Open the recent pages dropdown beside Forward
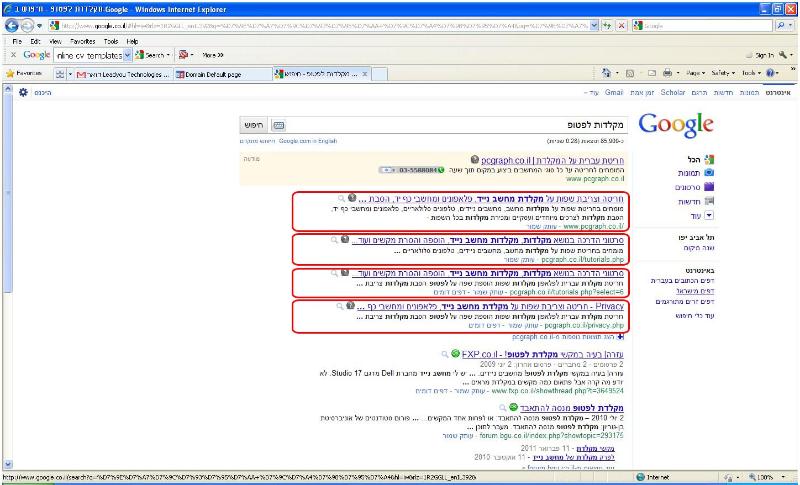The image size is (800, 485). (x=40, y=25)
